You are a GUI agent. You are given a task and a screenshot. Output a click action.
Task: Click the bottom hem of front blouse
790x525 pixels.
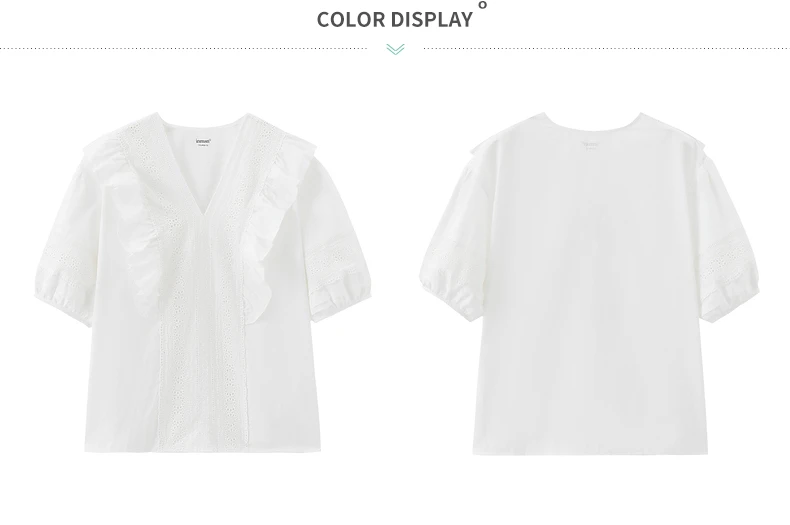(x=203, y=448)
